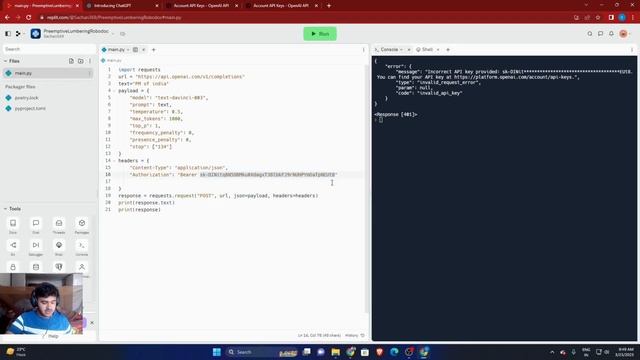Bookmark this page with star icon

pyautogui.click(x=598, y=18)
